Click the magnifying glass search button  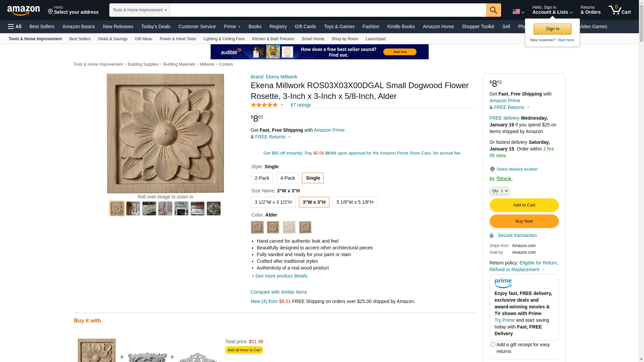click(x=493, y=10)
